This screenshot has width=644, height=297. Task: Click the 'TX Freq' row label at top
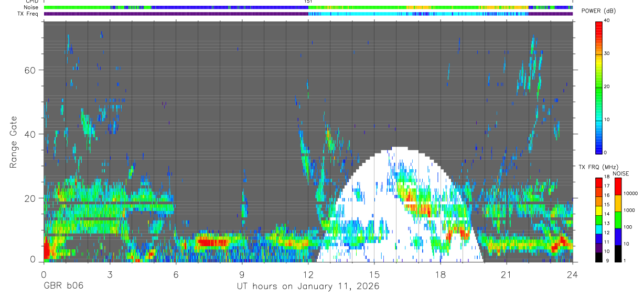pos(29,14)
